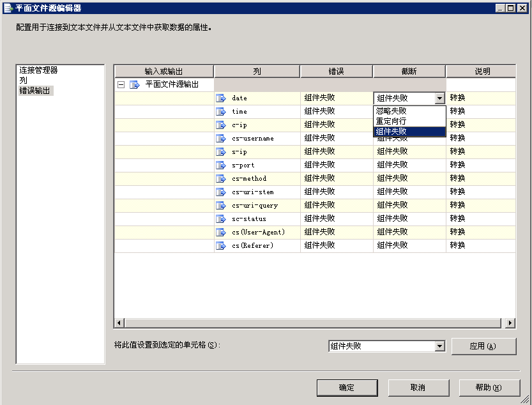Image resolution: width=532 pixels, height=405 pixels.
Task: Click the cs-uri-query column icon
Action: point(221,206)
